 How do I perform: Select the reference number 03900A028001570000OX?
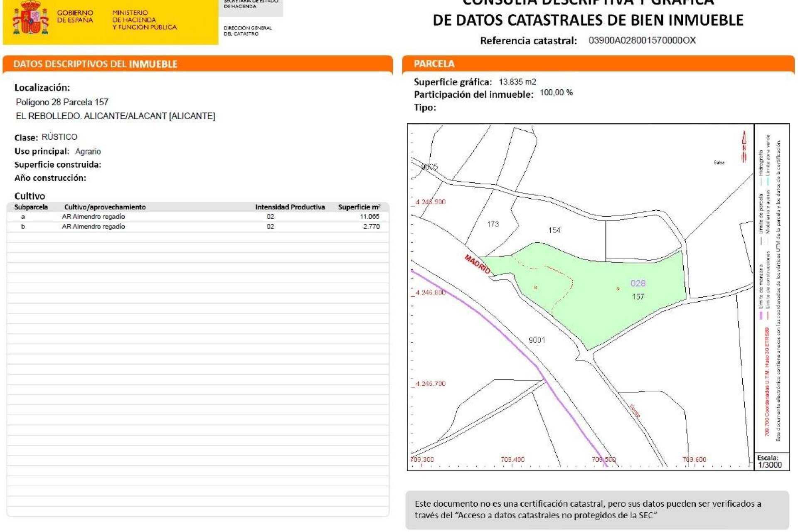(x=642, y=40)
